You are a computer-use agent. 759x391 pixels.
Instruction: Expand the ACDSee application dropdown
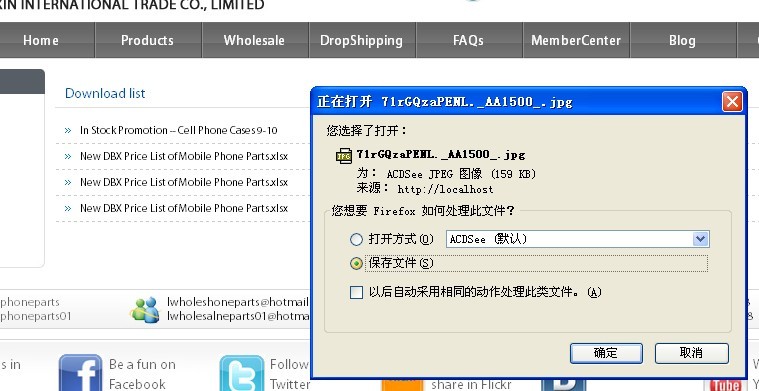[x=700, y=239]
